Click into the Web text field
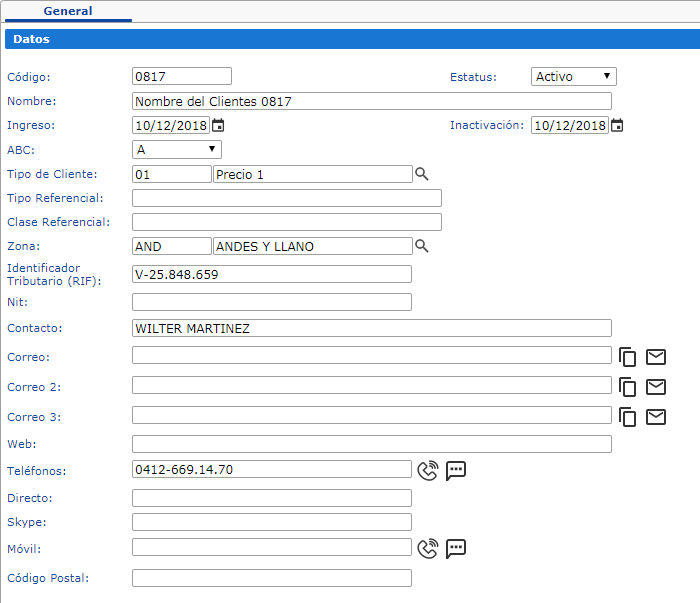This screenshot has height=603, width=700. [371, 444]
